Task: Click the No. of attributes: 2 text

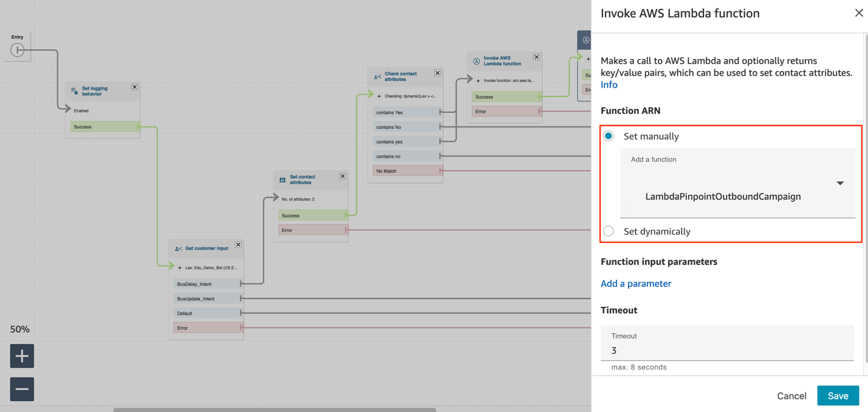Action: 298,199
